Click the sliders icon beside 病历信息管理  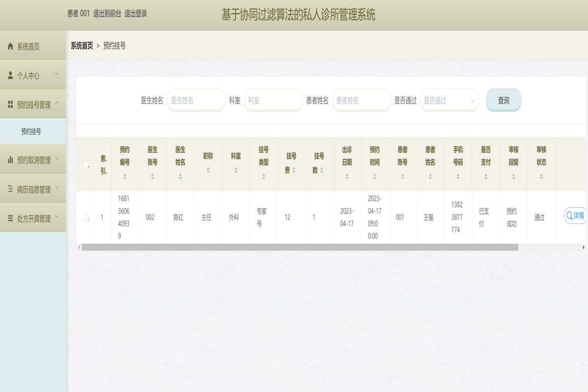10,189
